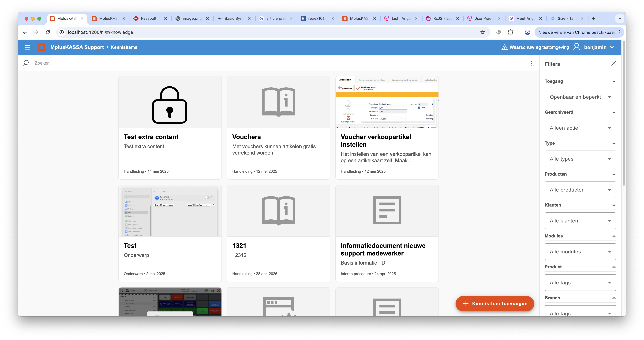Open the Voucher verkoopartikel instellen screenshot thumbnail

coord(387,102)
